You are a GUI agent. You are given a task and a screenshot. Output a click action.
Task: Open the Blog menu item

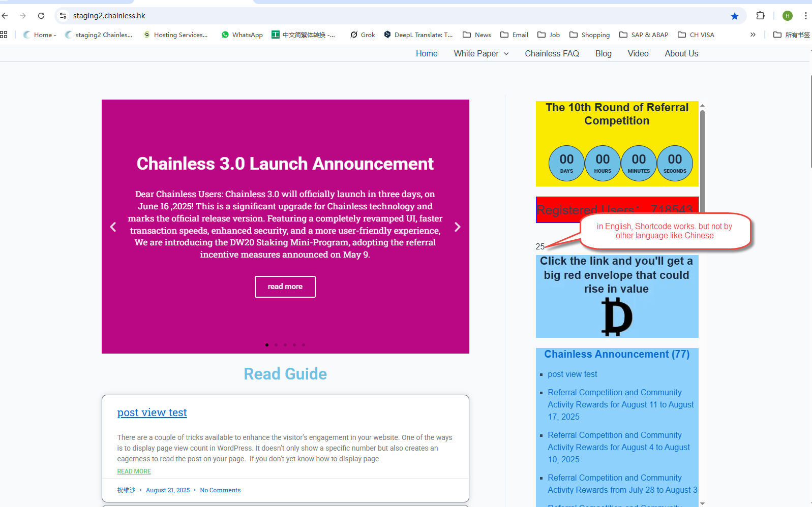pos(604,53)
